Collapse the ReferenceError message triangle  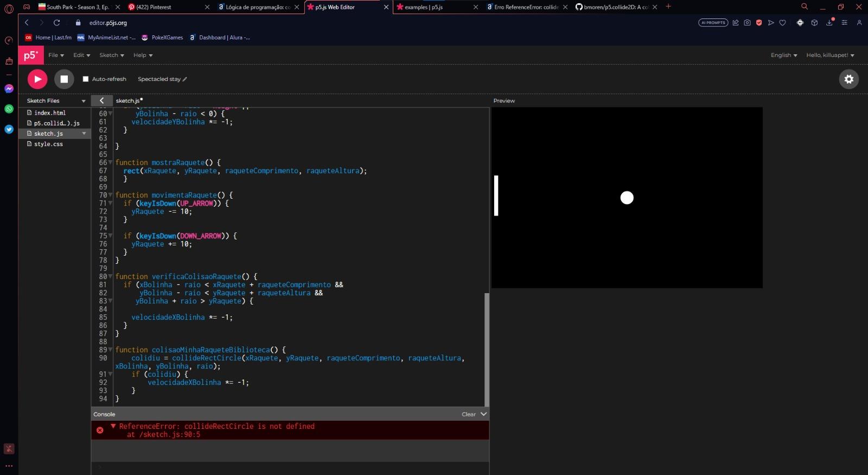(113, 426)
